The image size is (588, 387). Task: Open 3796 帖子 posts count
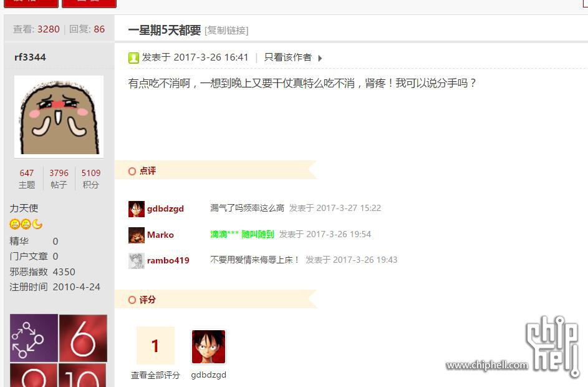point(59,179)
